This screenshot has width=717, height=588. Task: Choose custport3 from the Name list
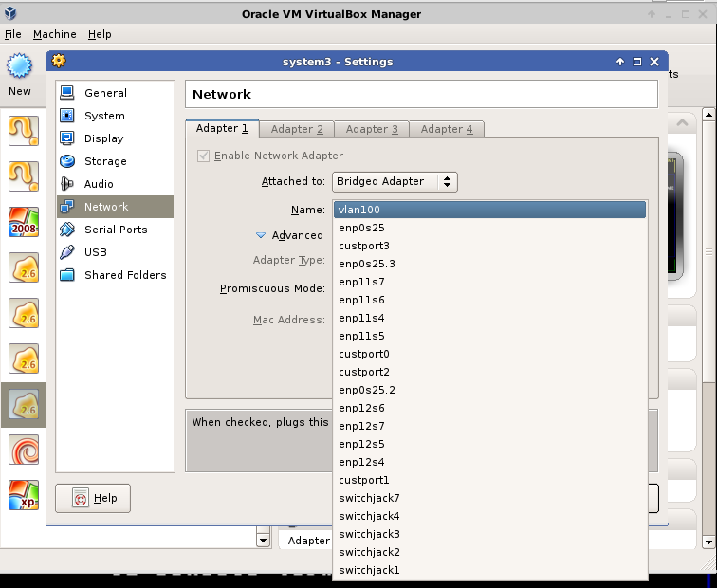coord(489,246)
